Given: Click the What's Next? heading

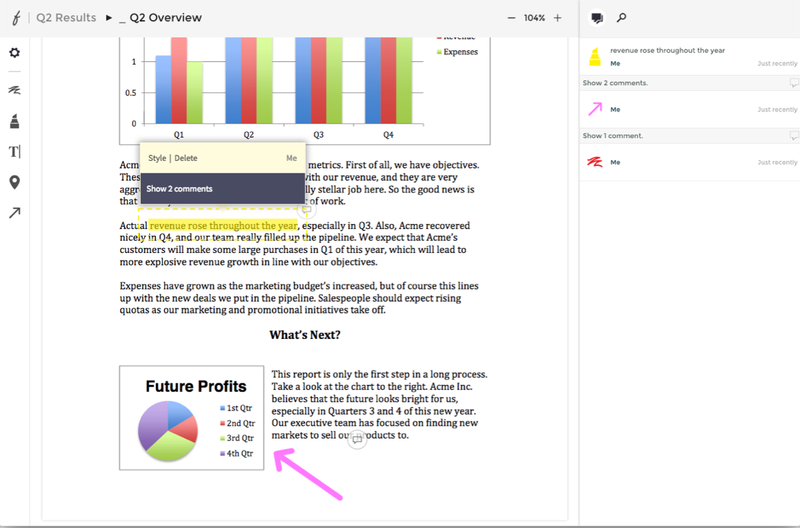Looking at the screenshot, I should pyautogui.click(x=305, y=335).
